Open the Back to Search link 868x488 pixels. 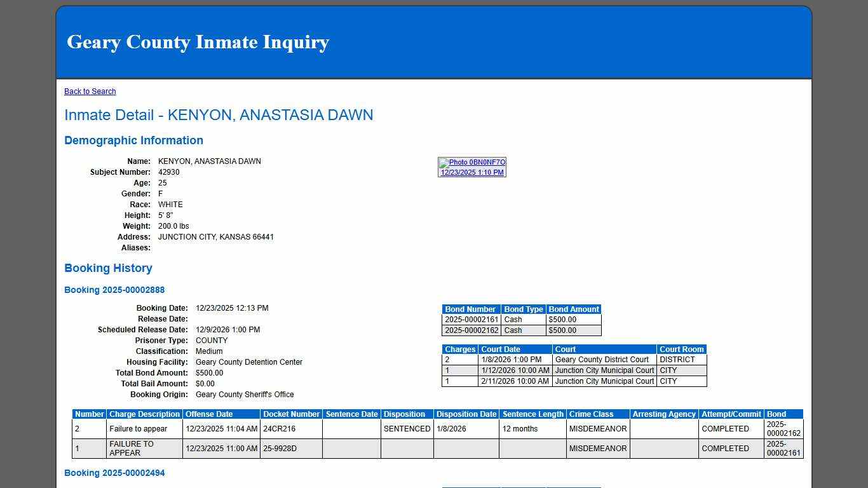pyautogui.click(x=90, y=91)
